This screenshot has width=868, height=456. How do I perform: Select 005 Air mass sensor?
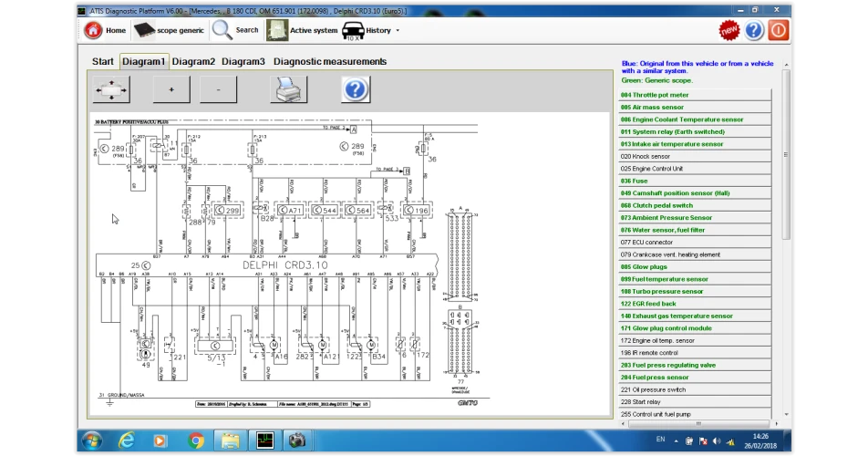tap(695, 108)
